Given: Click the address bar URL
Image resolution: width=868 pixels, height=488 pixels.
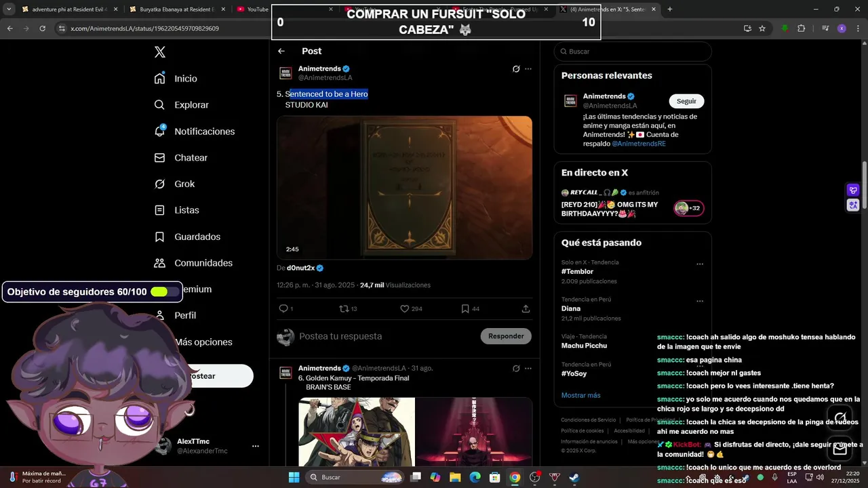Looking at the screenshot, I should (x=144, y=28).
